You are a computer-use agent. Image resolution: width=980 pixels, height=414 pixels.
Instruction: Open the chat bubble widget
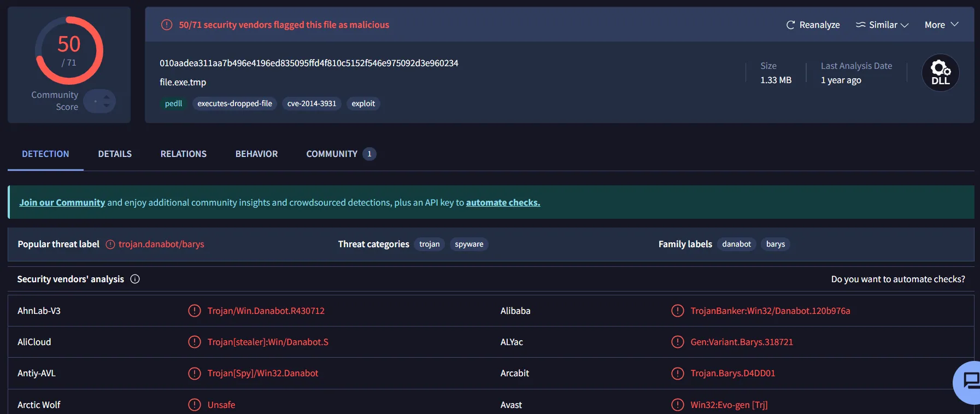[x=969, y=382]
